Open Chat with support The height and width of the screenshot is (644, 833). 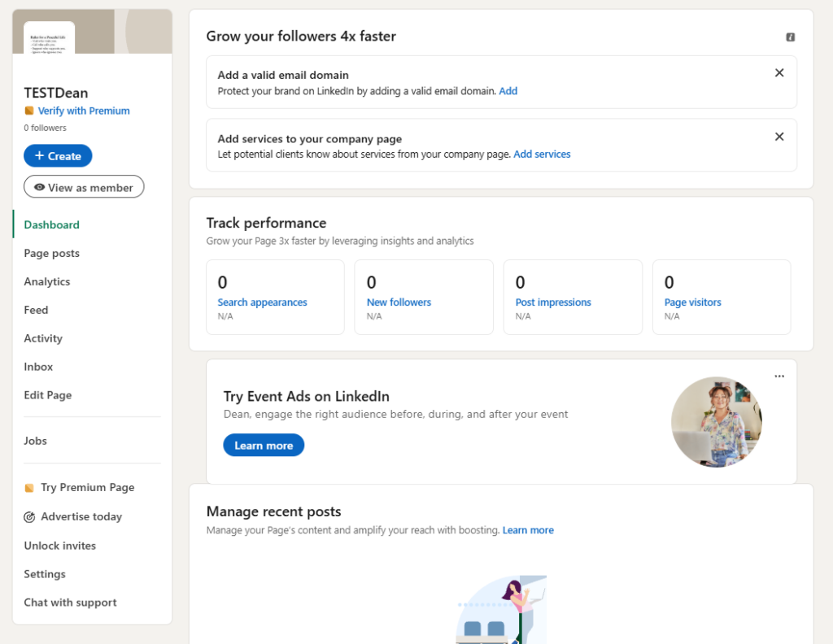point(70,603)
